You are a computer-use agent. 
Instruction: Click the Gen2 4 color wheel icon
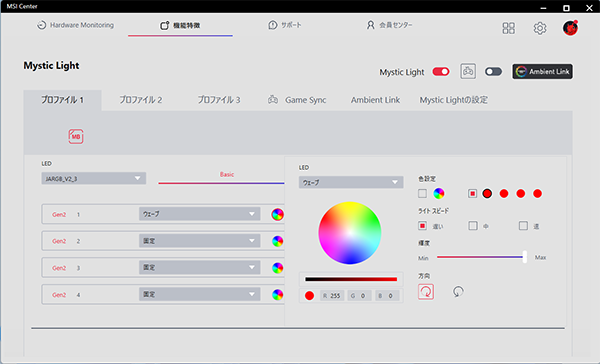pyautogui.click(x=277, y=295)
